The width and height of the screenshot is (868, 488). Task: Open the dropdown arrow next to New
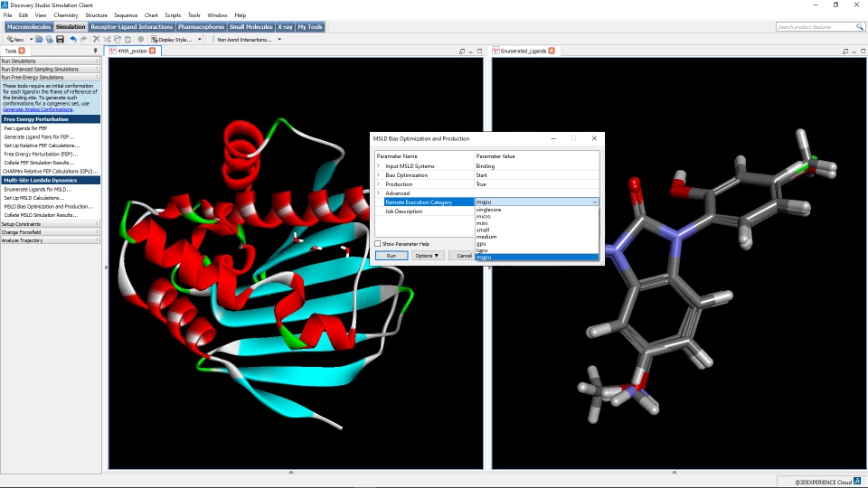click(31, 39)
